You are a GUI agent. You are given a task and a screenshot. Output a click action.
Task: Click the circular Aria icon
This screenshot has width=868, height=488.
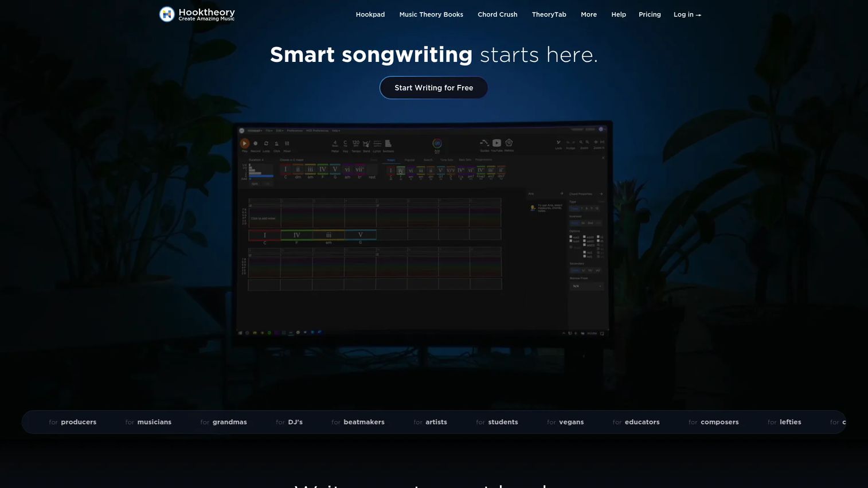[437, 143]
